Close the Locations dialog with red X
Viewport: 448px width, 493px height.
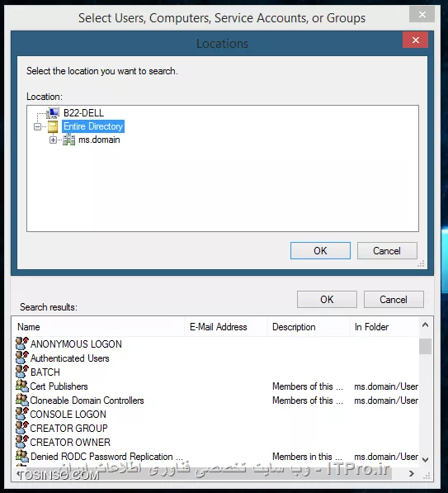pos(415,40)
